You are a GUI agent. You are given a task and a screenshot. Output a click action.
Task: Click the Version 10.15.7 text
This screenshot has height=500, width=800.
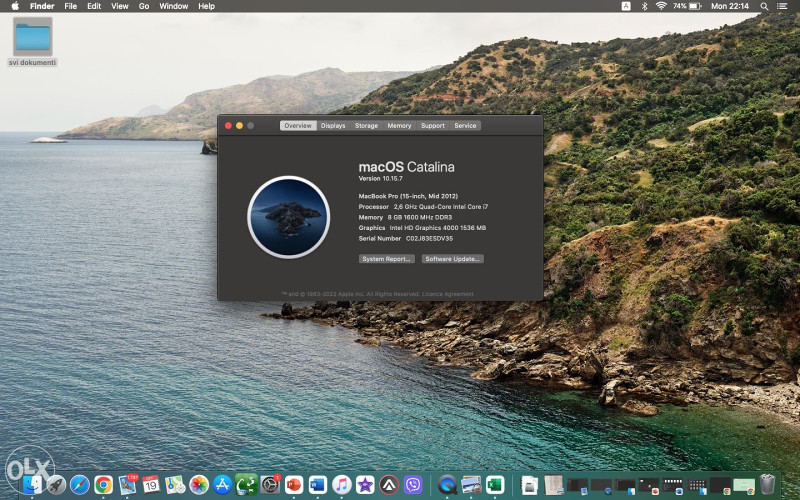[381, 179]
